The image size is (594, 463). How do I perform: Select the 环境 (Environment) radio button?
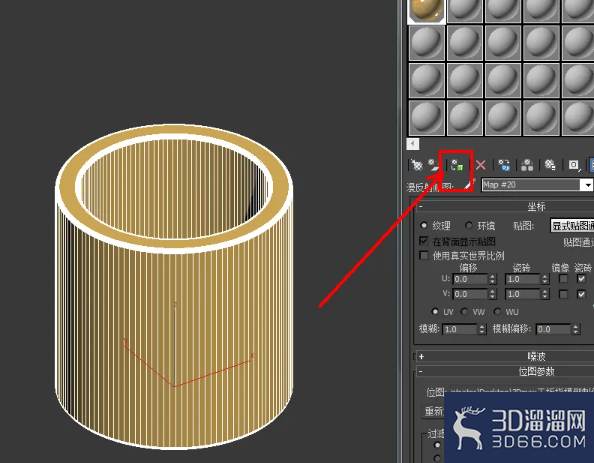click(469, 225)
